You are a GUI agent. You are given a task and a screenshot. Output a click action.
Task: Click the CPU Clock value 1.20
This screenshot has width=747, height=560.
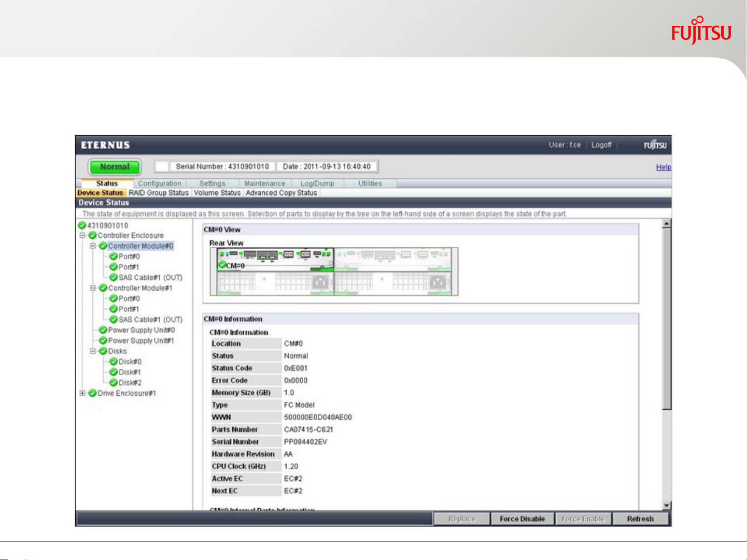click(291, 466)
